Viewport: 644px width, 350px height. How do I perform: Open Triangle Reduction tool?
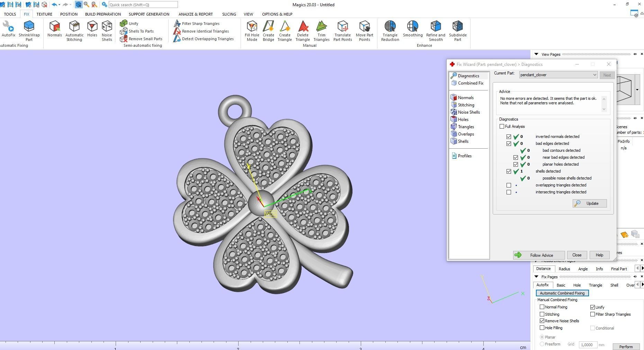tap(390, 31)
